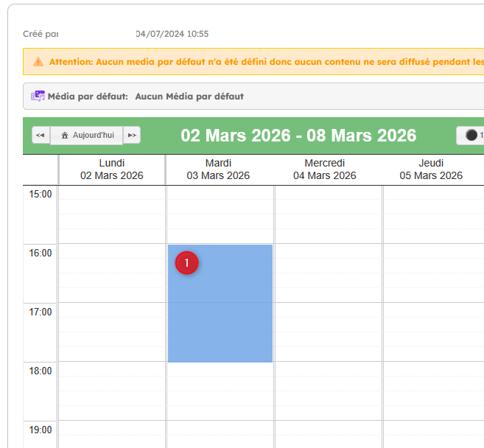Click the home icon beside Aujourd'hui
The image size is (484, 448).
tap(65, 136)
